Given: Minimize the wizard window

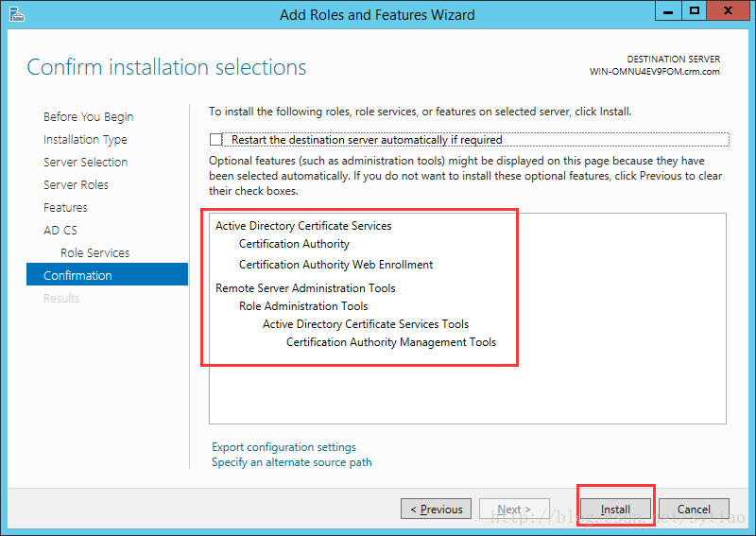Looking at the screenshot, I should click(x=668, y=11).
